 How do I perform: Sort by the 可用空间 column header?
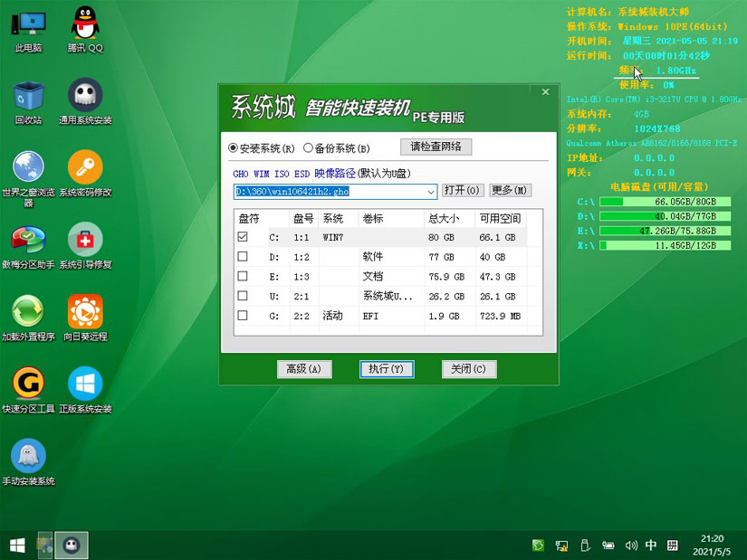[x=501, y=219]
